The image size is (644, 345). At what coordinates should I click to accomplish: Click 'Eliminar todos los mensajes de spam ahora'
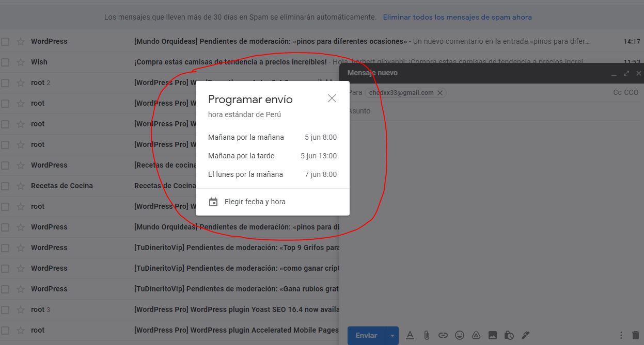pos(457,17)
